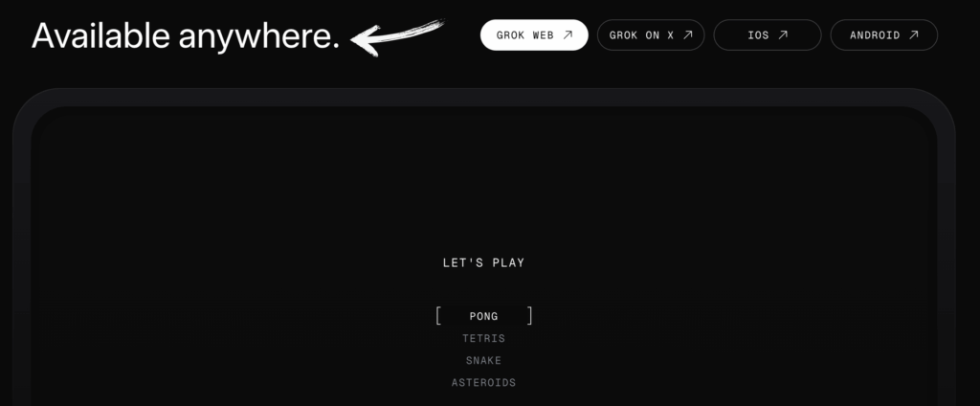Click the left bracket beside PONG

point(438,316)
